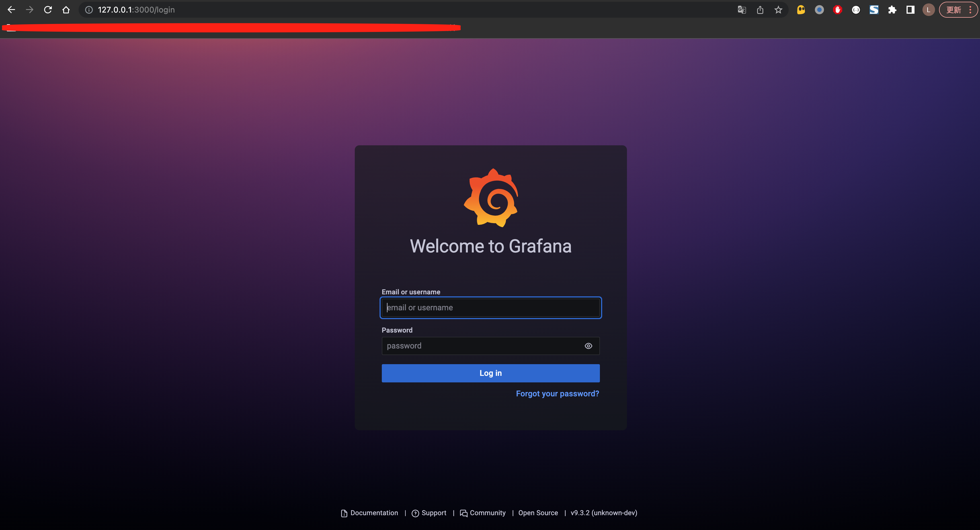
Task: Open the yellow ghost extension icon
Action: coord(801,10)
